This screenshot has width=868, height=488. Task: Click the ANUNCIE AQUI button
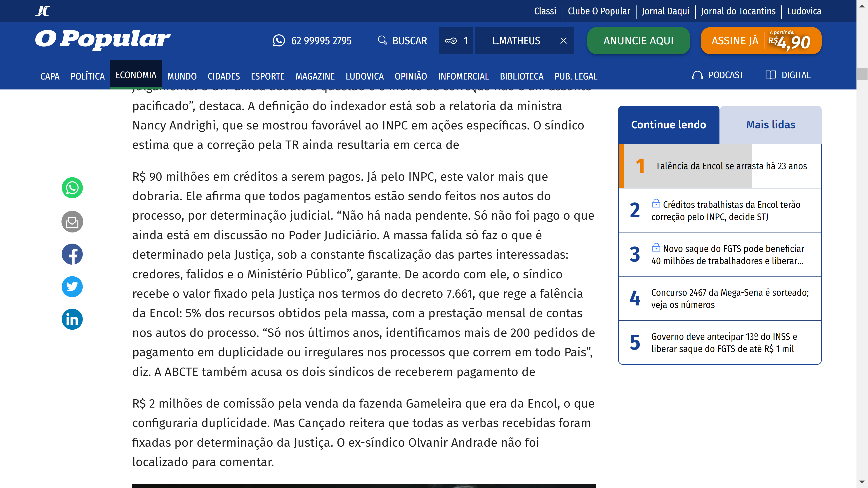pyautogui.click(x=638, y=41)
